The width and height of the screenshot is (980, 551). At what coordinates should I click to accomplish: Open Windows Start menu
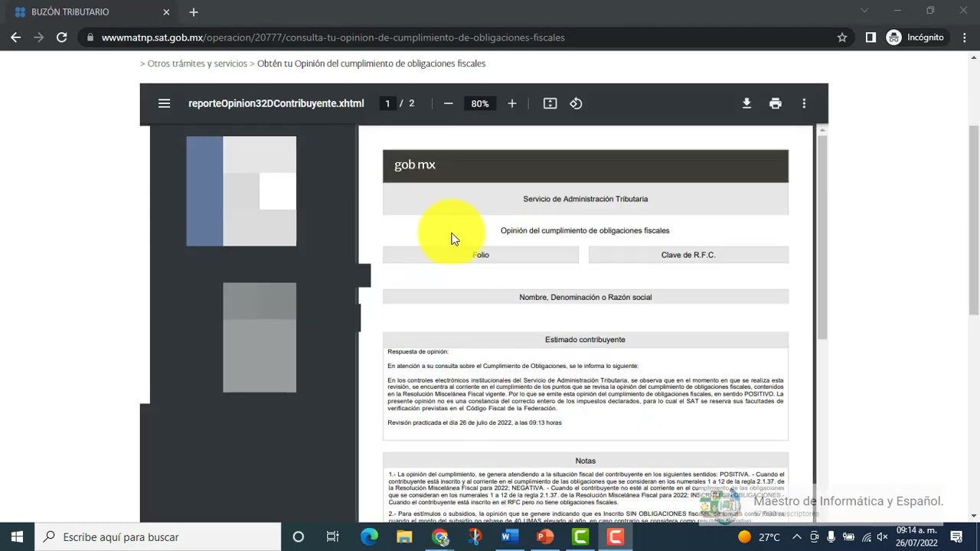17,536
